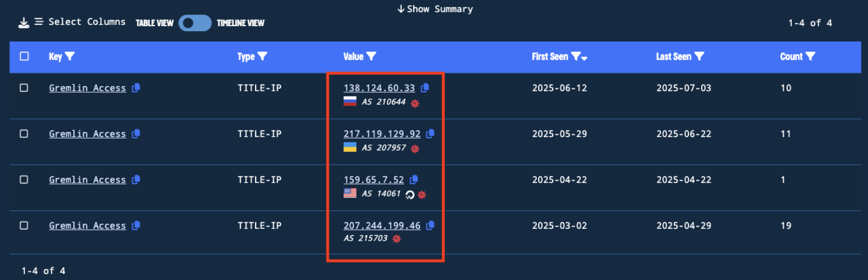The width and height of the screenshot is (868, 280).
Task: Check the row checkbox for 138.124.60.33
Action: coord(24,88)
